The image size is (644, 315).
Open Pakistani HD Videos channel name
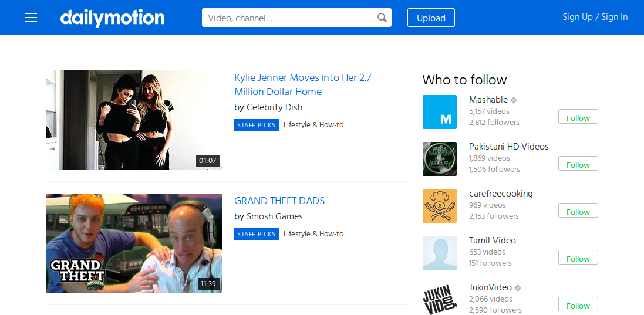509,147
